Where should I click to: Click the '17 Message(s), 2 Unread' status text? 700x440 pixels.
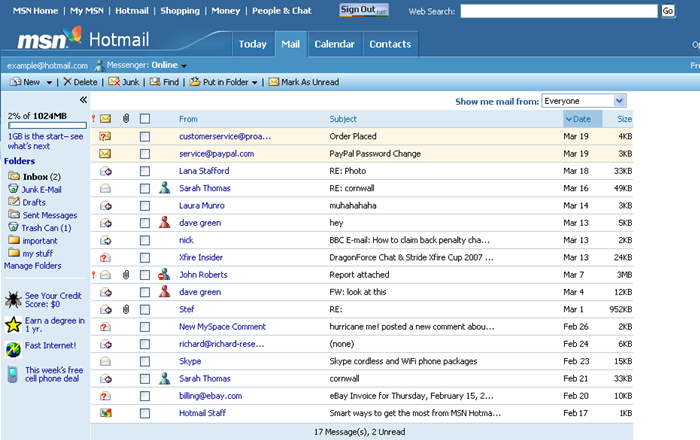359,432
